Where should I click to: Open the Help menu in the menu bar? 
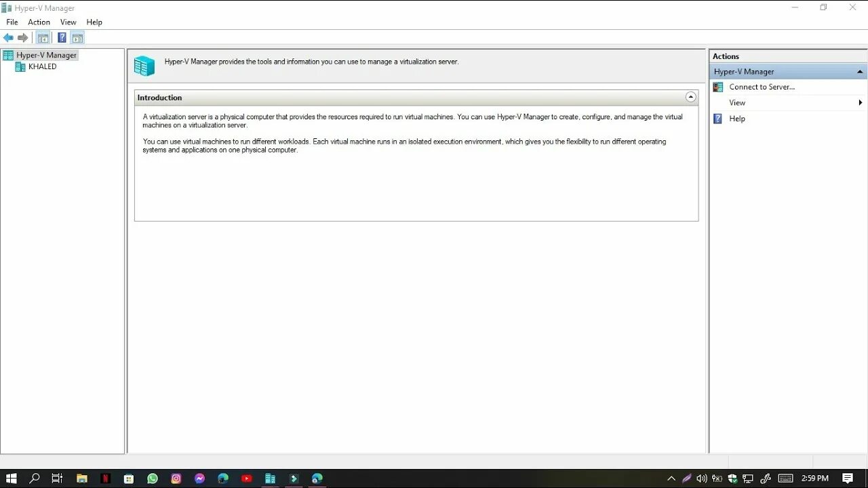coord(94,22)
